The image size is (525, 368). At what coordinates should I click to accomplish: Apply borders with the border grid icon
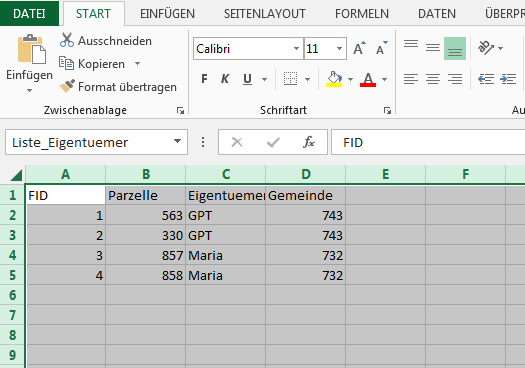pos(290,79)
